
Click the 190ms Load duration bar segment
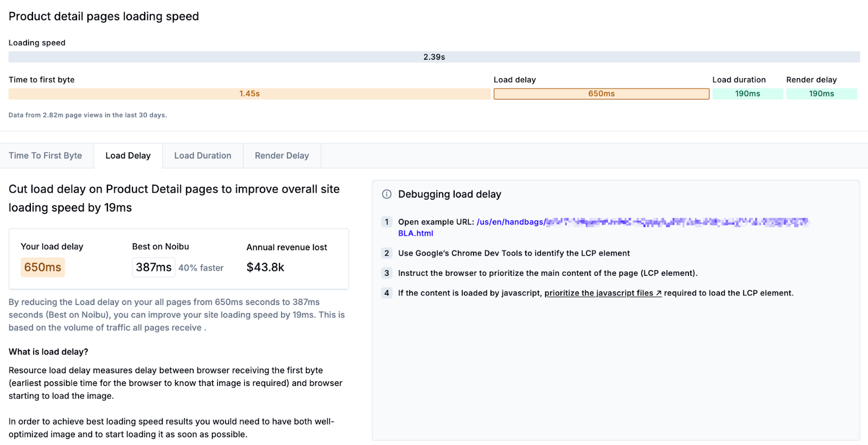point(748,94)
